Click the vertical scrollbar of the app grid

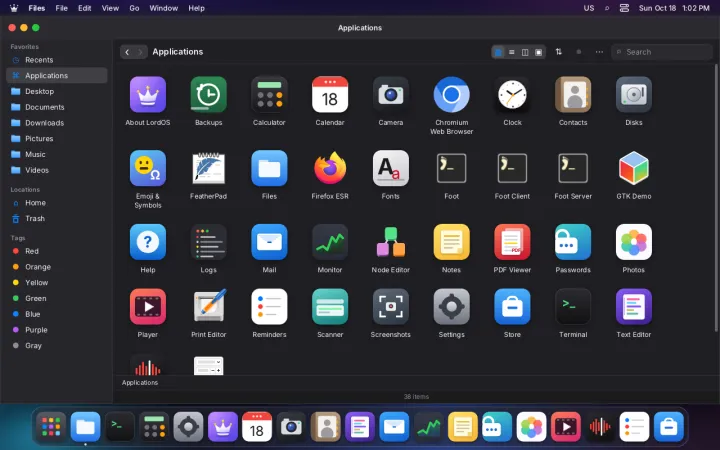pyautogui.click(x=716, y=197)
